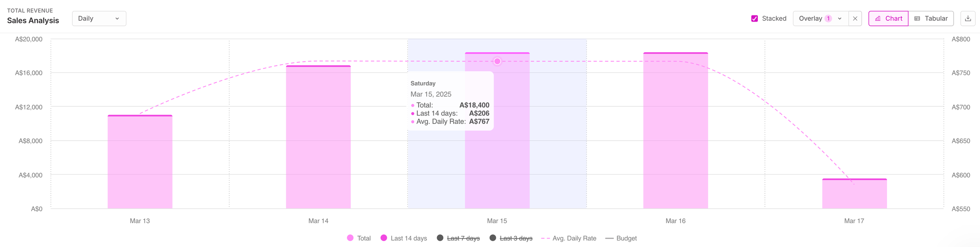Open the Daily interval dropdown

(99, 18)
